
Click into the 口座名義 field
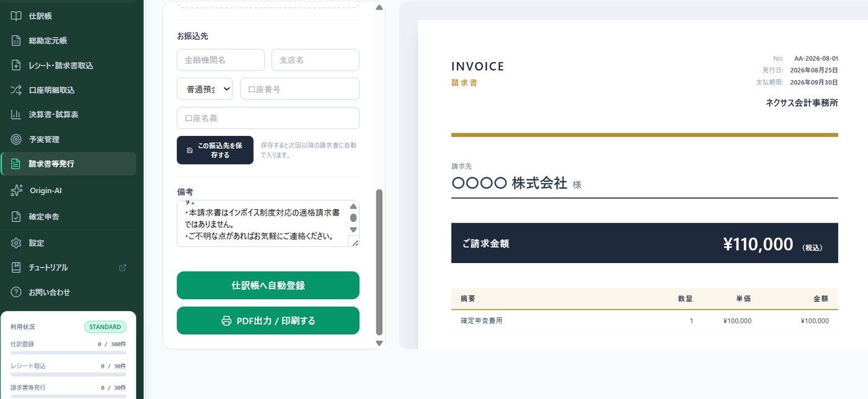[268, 118]
